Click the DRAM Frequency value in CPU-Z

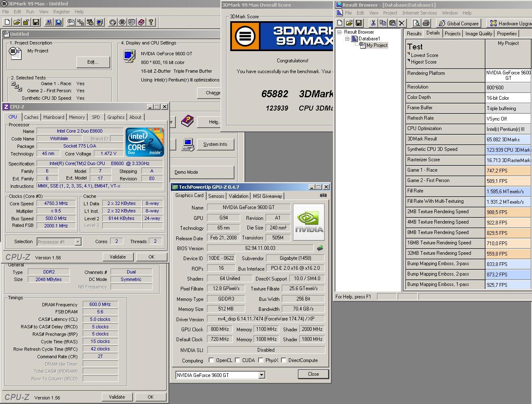coord(100,304)
